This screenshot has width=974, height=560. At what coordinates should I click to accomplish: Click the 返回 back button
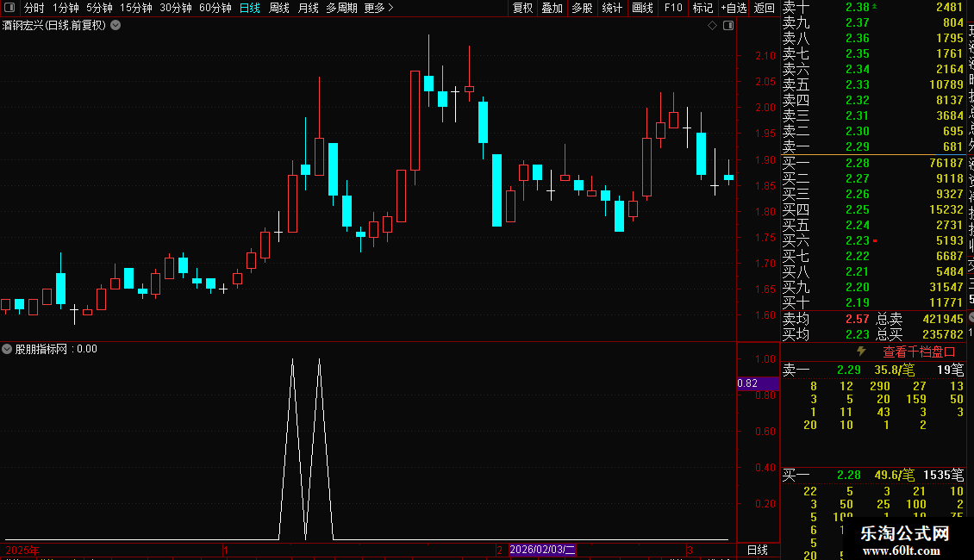(x=764, y=8)
